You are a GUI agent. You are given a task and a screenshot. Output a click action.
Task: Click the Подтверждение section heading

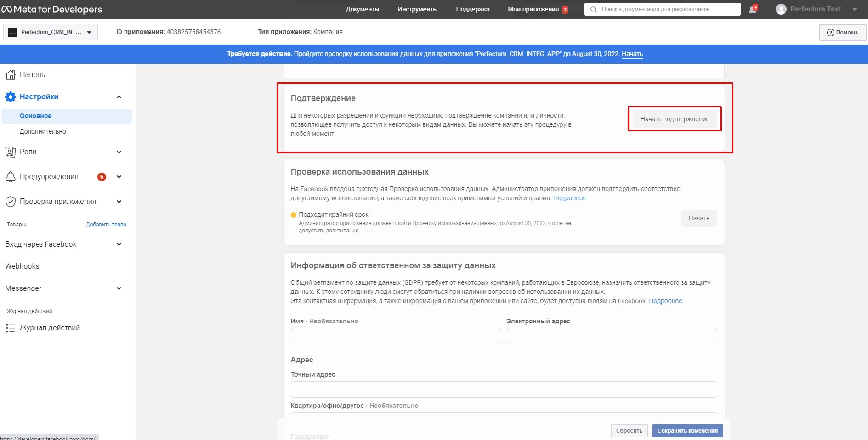323,98
